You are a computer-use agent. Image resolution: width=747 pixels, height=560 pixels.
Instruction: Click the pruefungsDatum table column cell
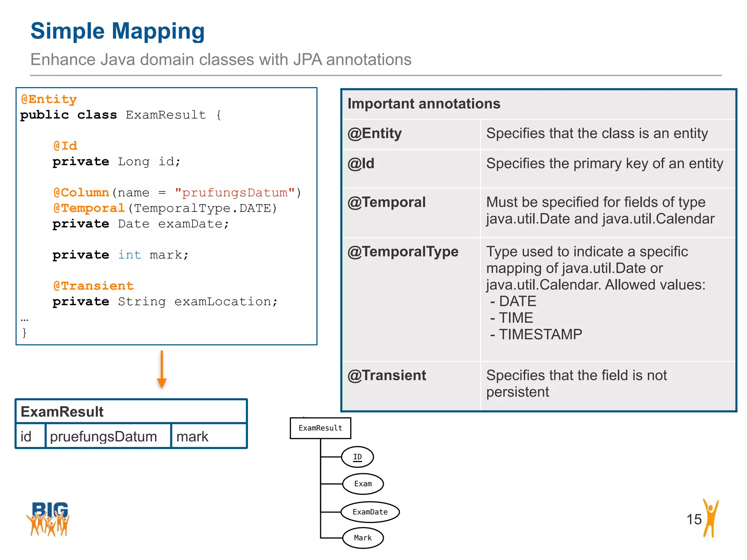104,436
